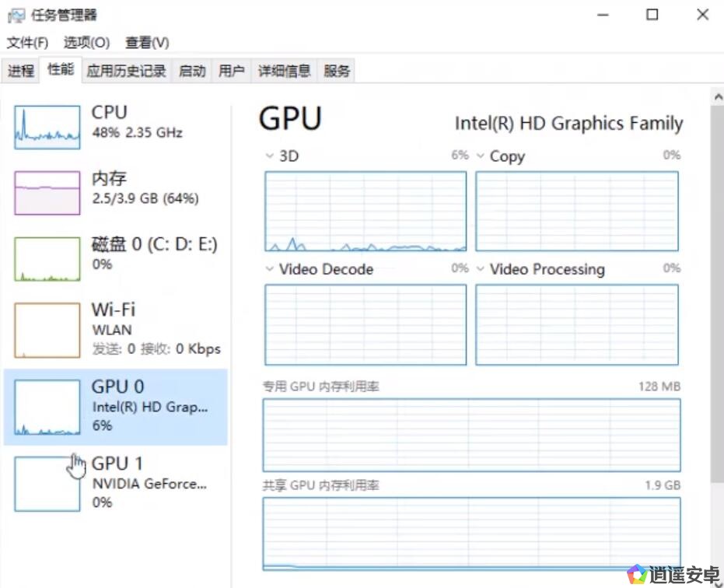Open the 查看(V) menu
The image size is (724, 588).
pyautogui.click(x=147, y=43)
